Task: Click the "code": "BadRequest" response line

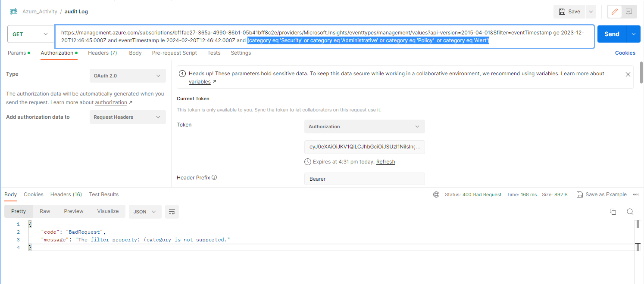Action: pos(73,232)
